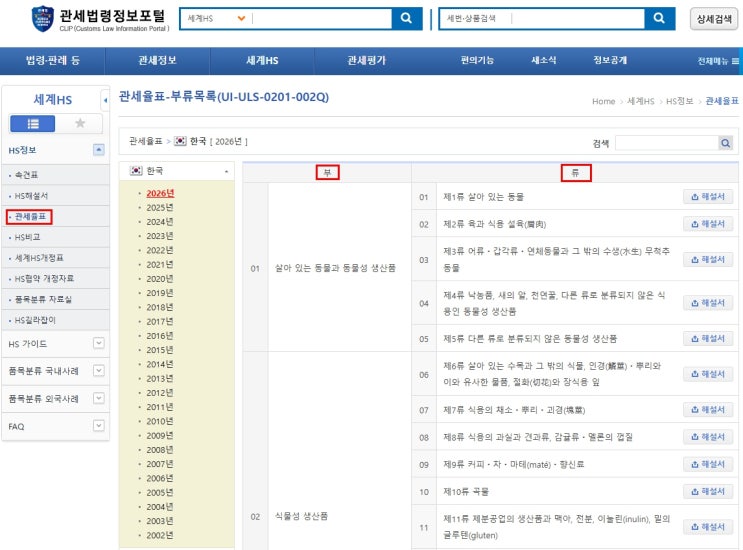Collapse the 한국 country year list
The width and height of the screenshot is (743, 550).
pos(226,171)
